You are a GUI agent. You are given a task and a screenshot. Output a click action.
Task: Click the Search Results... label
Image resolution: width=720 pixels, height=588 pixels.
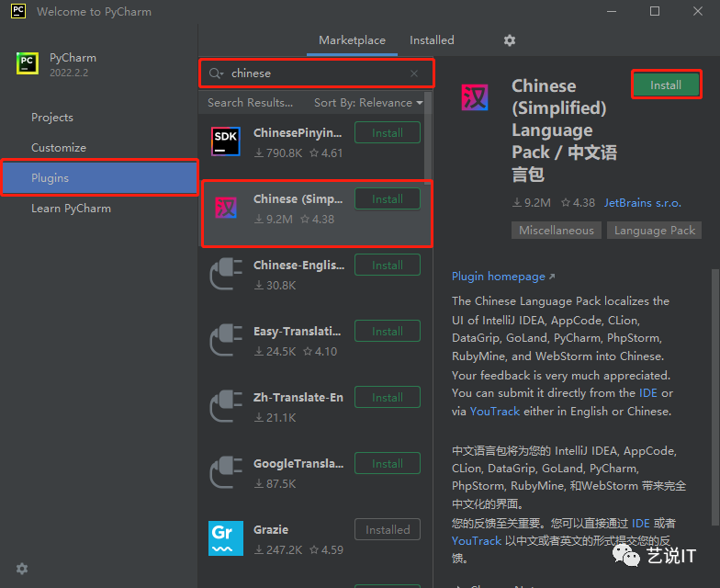tap(250, 103)
